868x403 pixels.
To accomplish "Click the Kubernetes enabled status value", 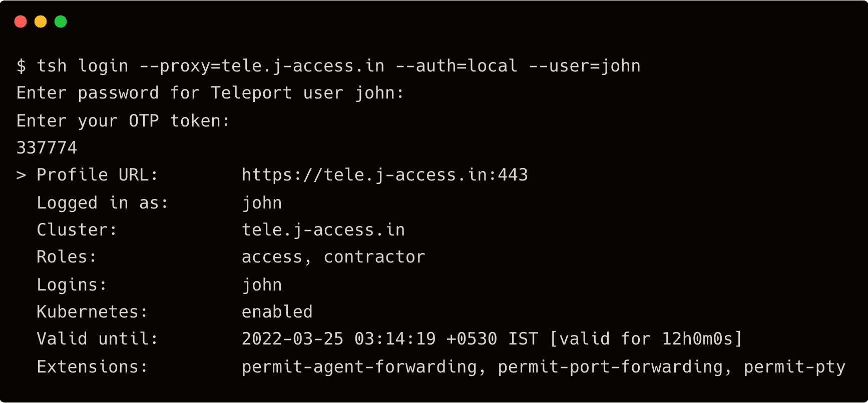I will [x=277, y=312].
